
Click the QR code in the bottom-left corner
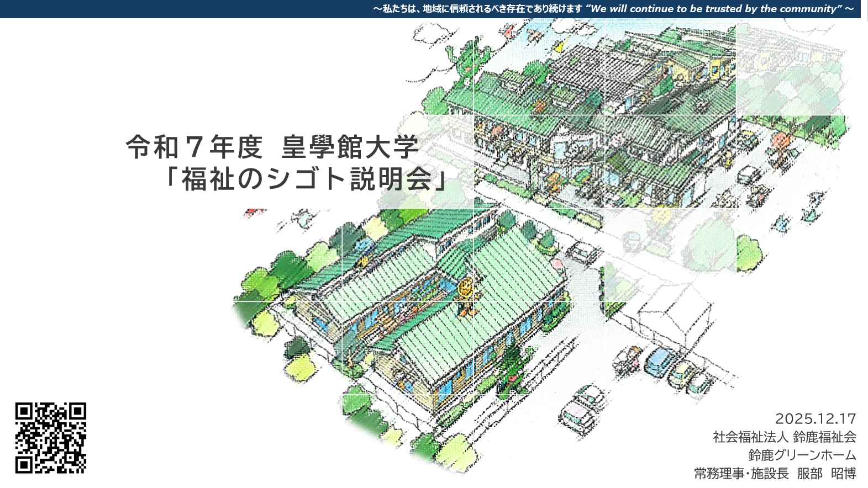click(x=50, y=438)
